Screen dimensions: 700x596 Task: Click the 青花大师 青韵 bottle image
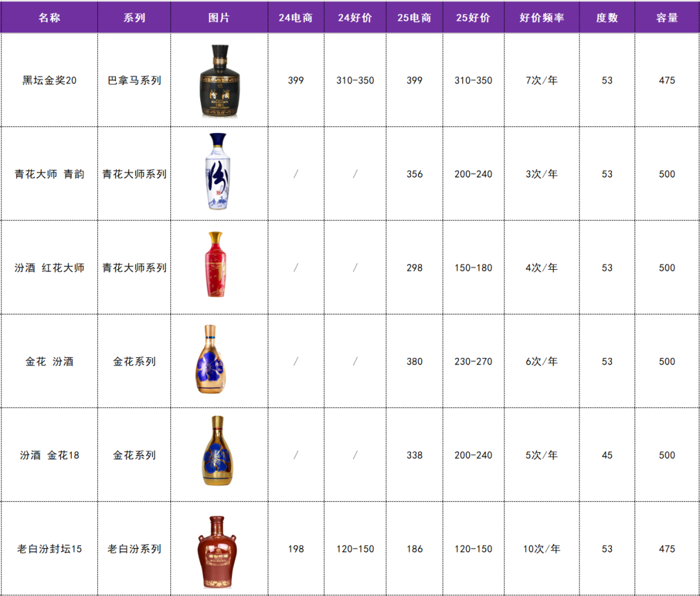(x=218, y=171)
